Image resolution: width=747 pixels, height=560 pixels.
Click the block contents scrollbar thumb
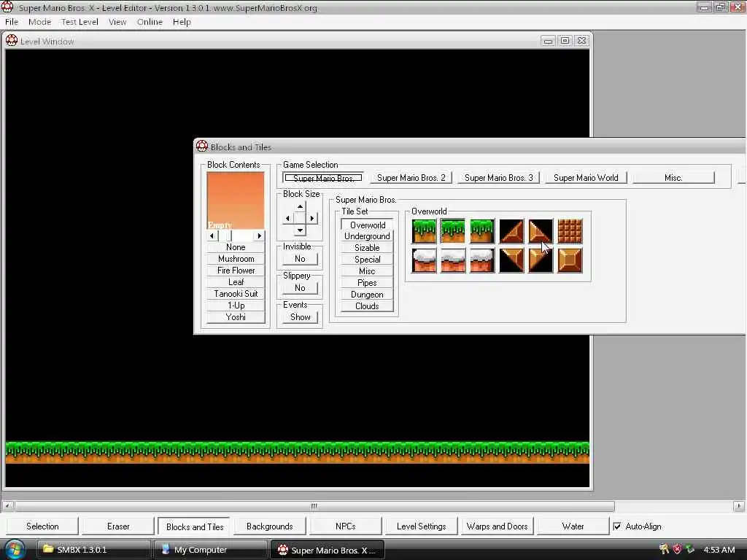[x=225, y=236]
